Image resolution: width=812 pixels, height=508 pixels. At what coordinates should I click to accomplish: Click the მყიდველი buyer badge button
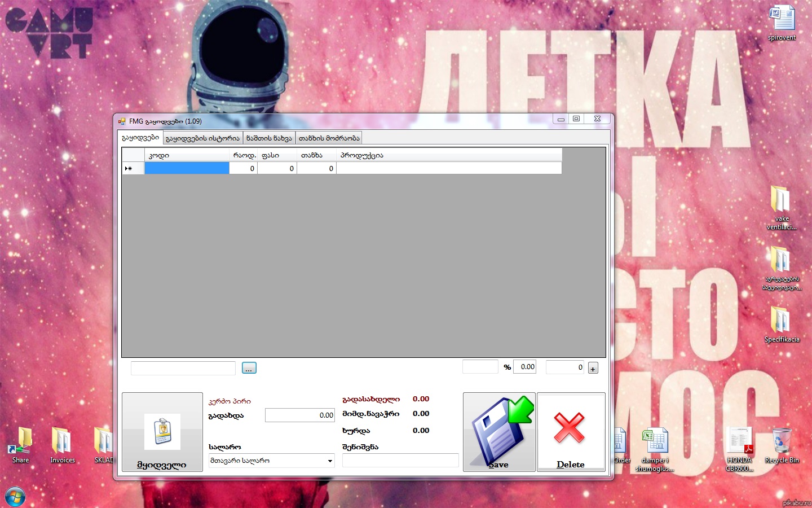(162, 432)
